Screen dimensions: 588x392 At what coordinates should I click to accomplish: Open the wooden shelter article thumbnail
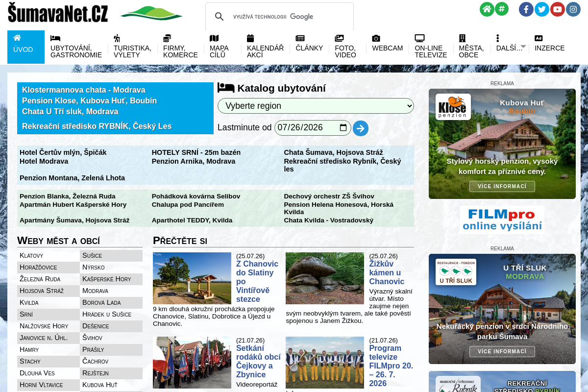[192, 278]
